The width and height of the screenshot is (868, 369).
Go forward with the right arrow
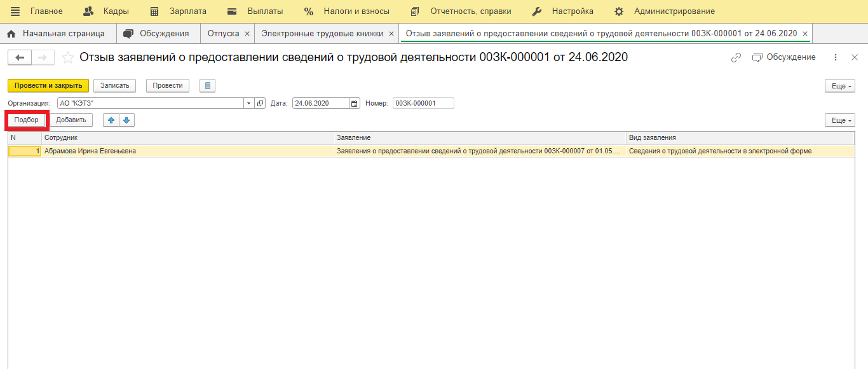[43, 58]
